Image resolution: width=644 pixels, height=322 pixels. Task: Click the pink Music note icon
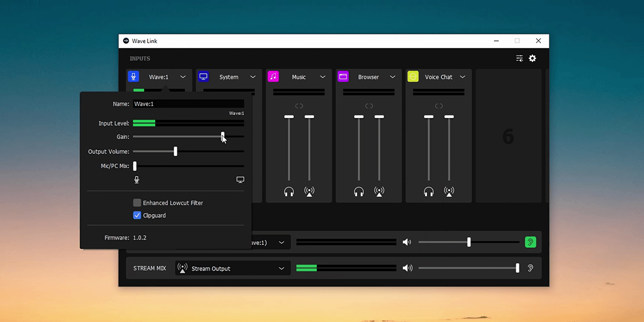[x=273, y=77]
